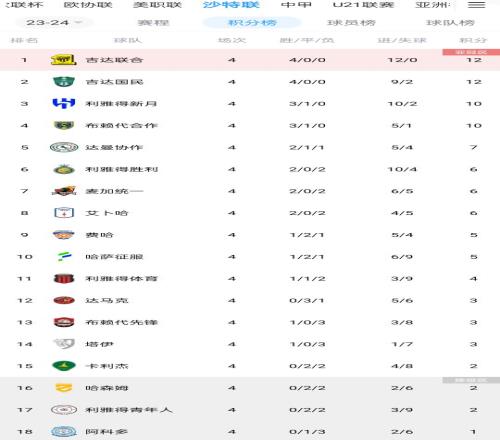Open the 欧协联 league tab
Screen dimensions: 500x440
coord(88,5)
